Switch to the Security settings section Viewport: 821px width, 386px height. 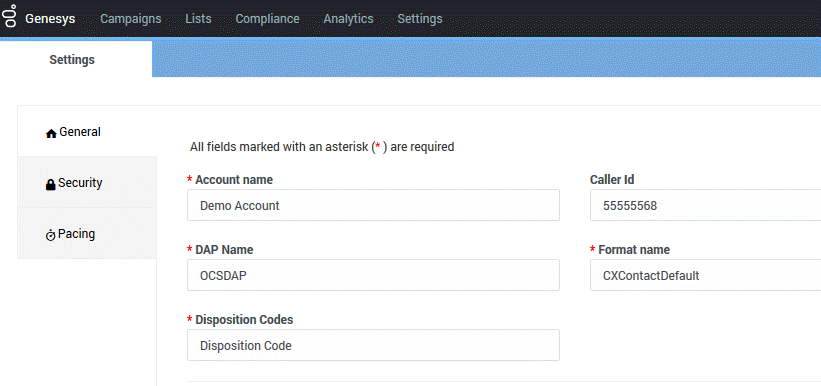click(87, 183)
